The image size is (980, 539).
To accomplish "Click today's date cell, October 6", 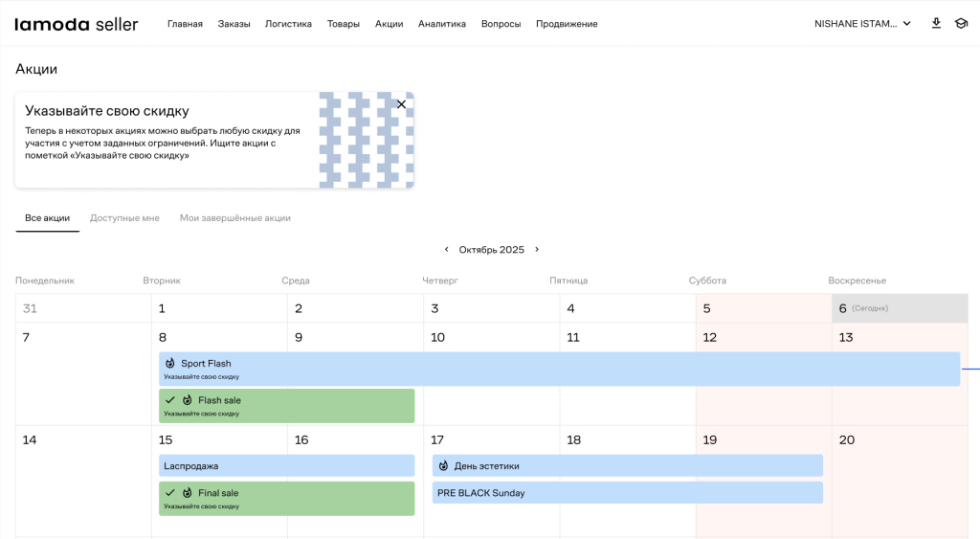I will click(x=899, y=308).
